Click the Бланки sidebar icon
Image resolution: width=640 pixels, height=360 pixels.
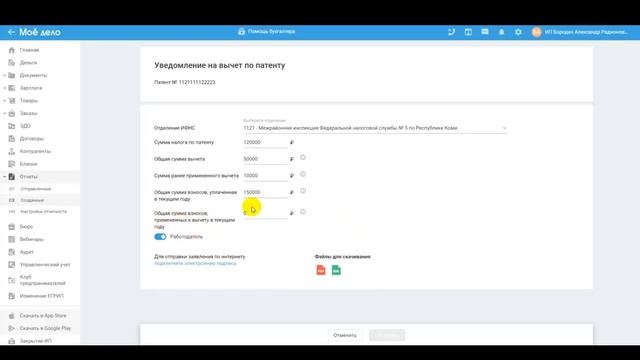tap(11, 164)
